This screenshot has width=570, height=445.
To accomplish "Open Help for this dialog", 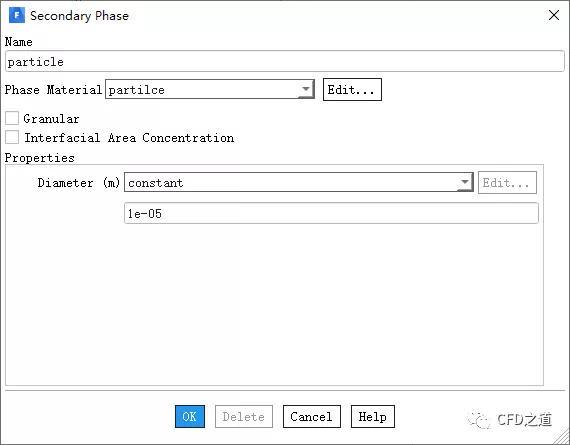I will pyautogui.click(x=373, y=416).
